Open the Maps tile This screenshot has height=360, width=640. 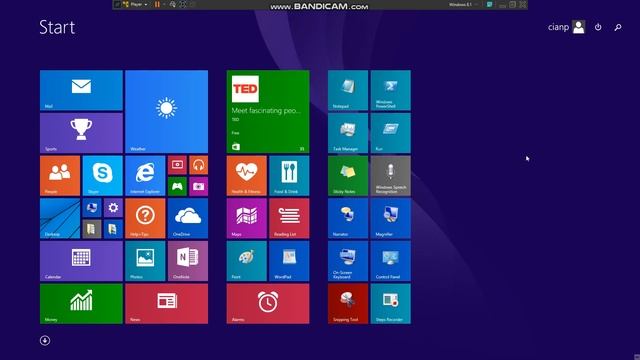point(247,218)
